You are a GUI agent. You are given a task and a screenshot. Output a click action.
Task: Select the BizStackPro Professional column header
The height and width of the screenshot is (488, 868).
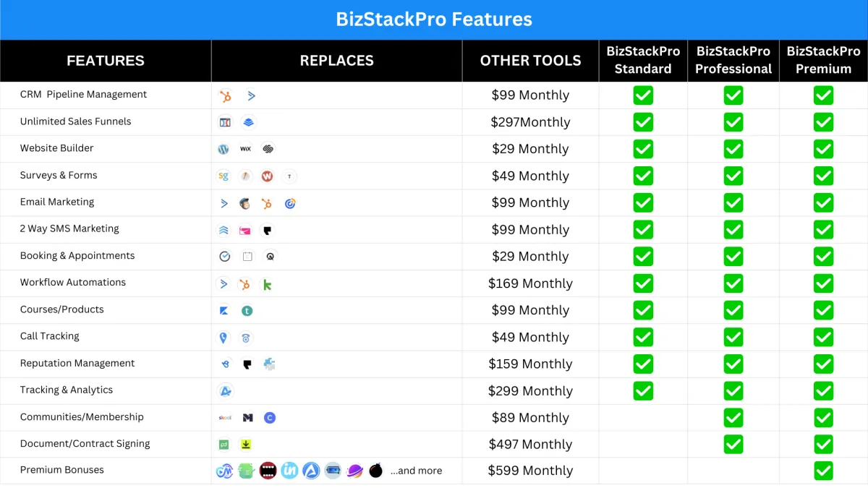[x=733, y=60]
